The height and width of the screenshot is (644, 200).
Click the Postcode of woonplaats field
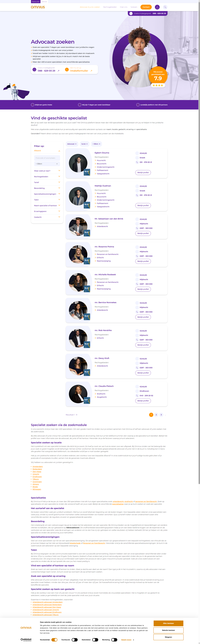(47, 158)
